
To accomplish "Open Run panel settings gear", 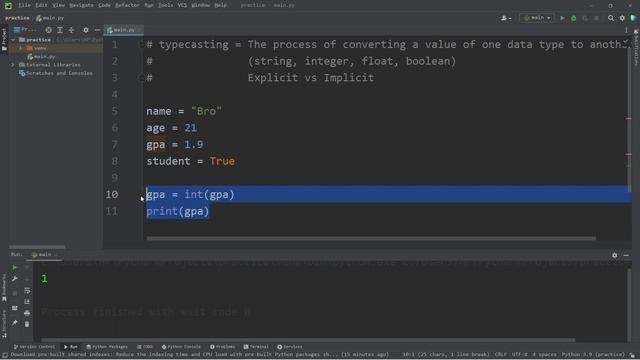I will (x=614, y=255).
